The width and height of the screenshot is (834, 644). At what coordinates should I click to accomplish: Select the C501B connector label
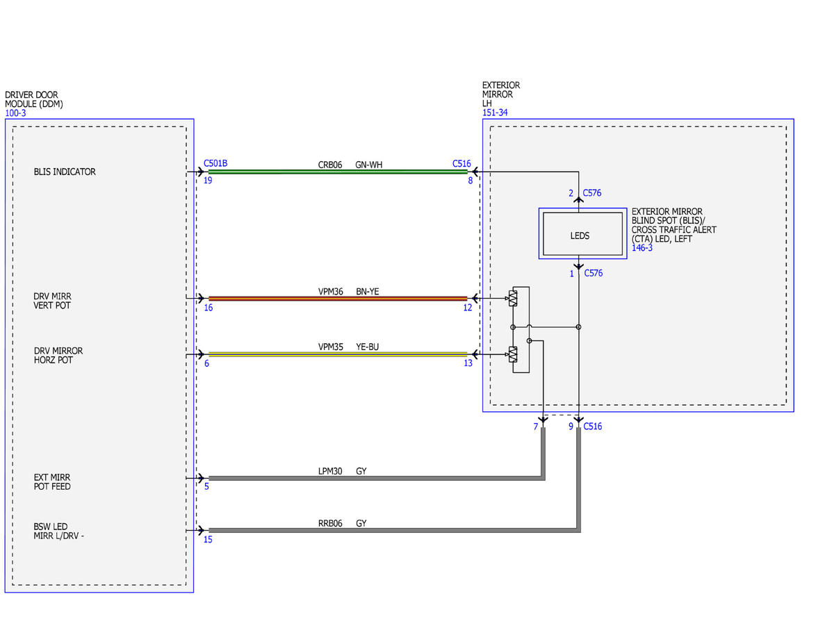coord(215,164)
